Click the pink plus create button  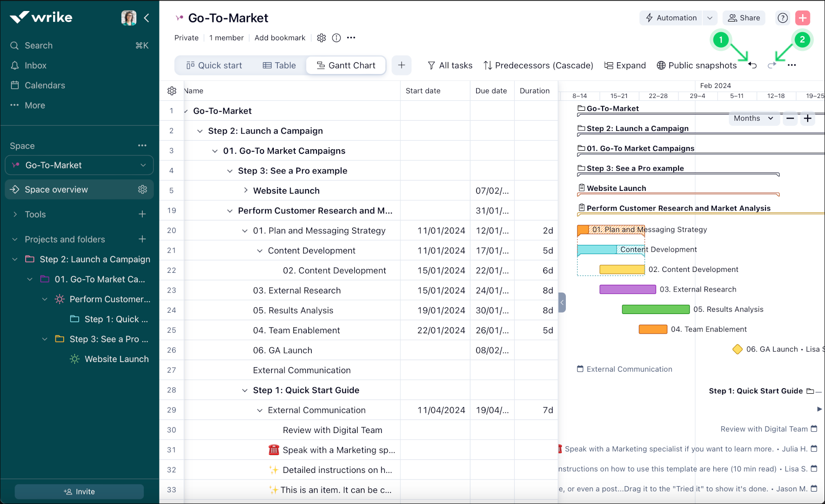point(803,18)
